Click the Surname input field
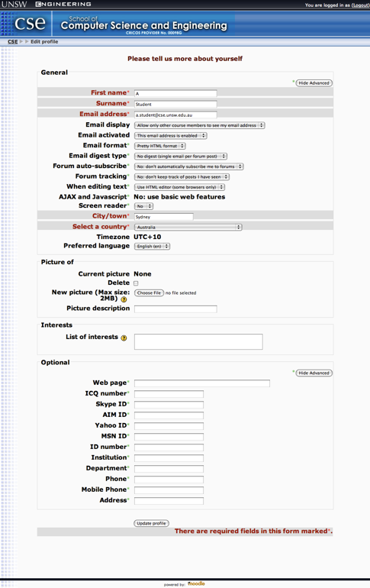The image size is (370, 588). 175,104
